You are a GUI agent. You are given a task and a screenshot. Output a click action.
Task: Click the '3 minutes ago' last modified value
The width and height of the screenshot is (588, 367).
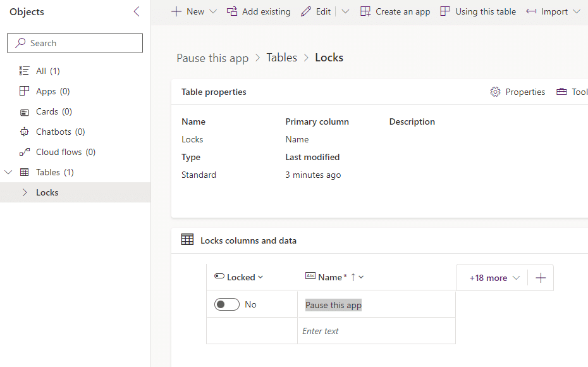coord(313,175)
